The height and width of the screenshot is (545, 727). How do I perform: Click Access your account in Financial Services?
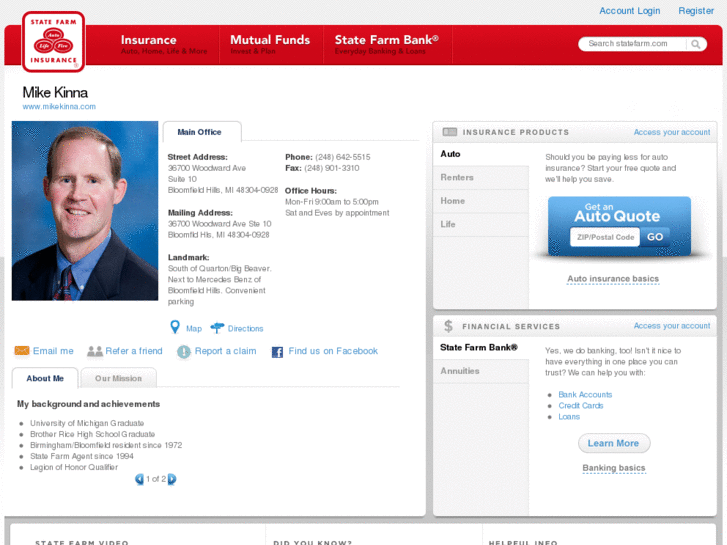(672, 326)
